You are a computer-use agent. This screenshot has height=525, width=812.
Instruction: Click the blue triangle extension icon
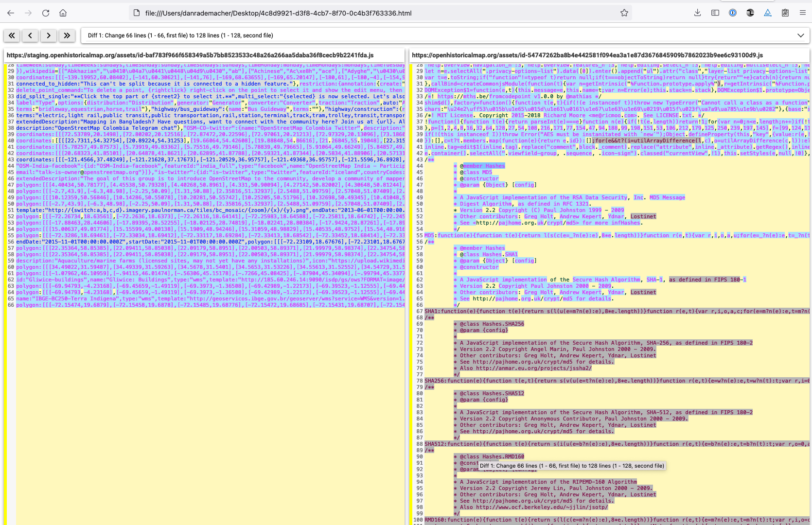(767, 13)
